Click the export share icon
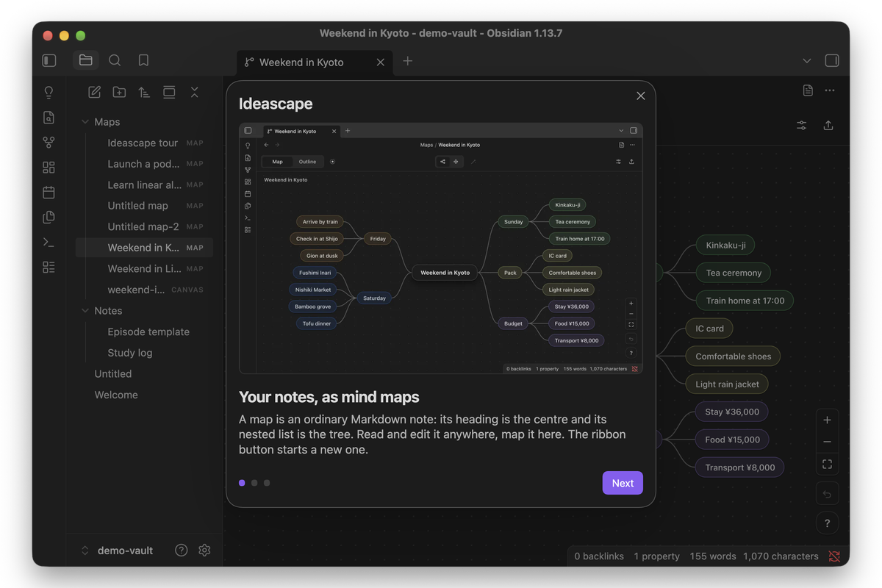The width and height of the screenshot is (882, 588). [x=828, y=126]
